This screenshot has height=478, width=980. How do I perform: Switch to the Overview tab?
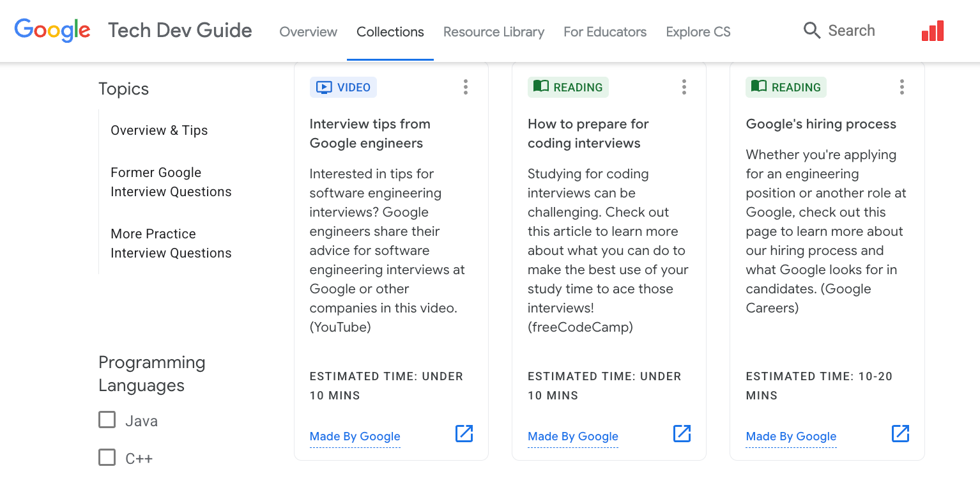pos(308,31)
